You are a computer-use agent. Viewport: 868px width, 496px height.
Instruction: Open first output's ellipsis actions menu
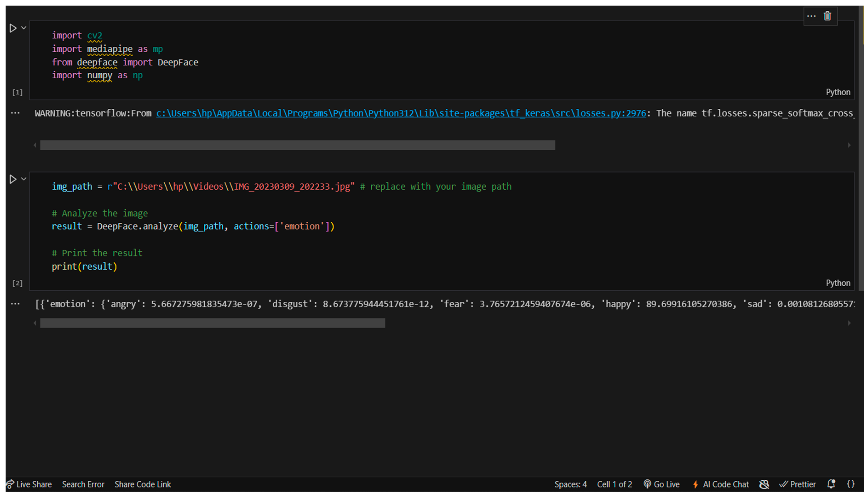tap(15, 113)
